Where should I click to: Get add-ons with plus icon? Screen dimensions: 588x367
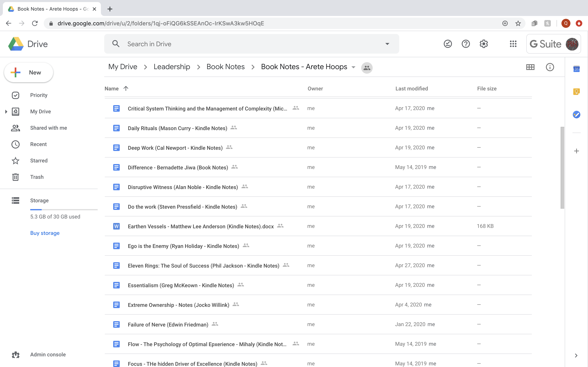click(576, 151)
